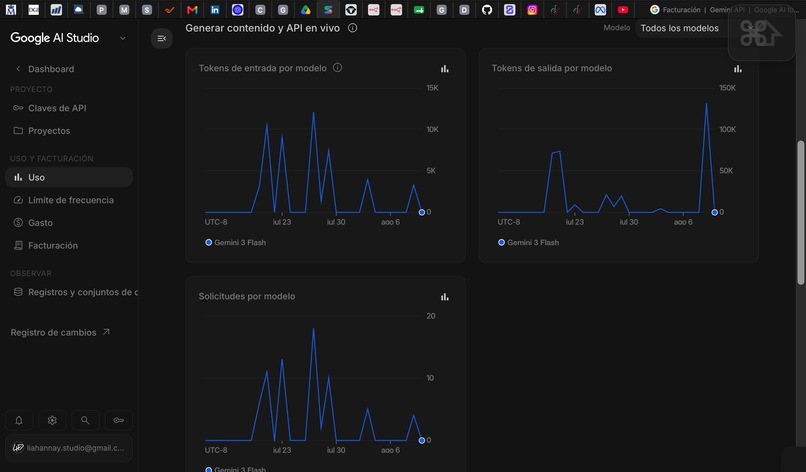This screenshot has width=806, height=472.
Task: Open Registro de cambios external link
Action: point(60,332)
